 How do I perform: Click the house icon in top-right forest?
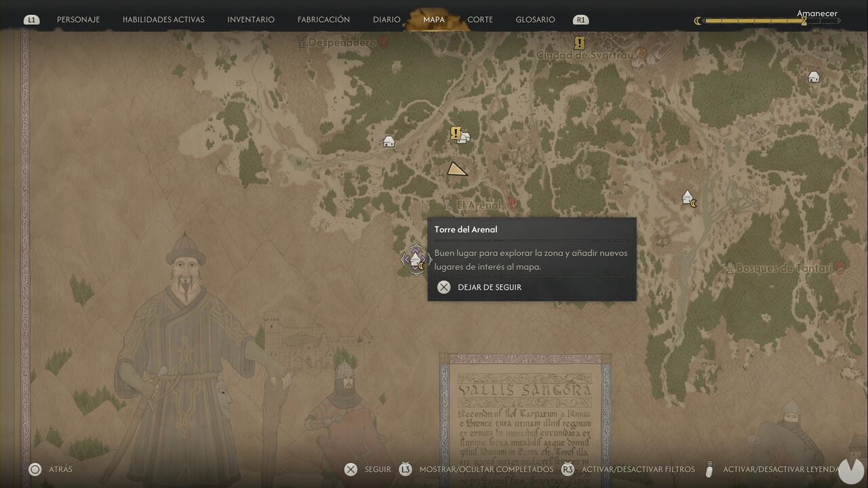pyautogui.click(x=814, y=77)
